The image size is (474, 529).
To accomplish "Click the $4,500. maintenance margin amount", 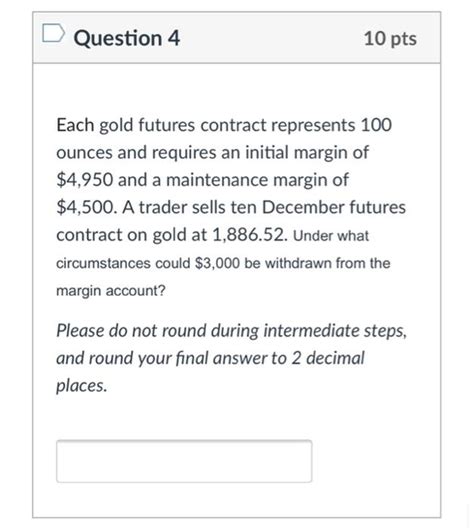I will [87, 207].
